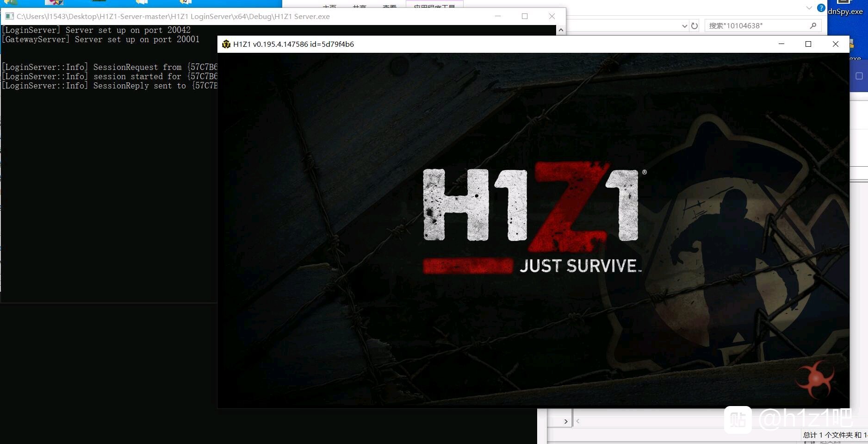Close the H1Z1 game window
This screenshot has width=868, height=444.
point(836,44)
